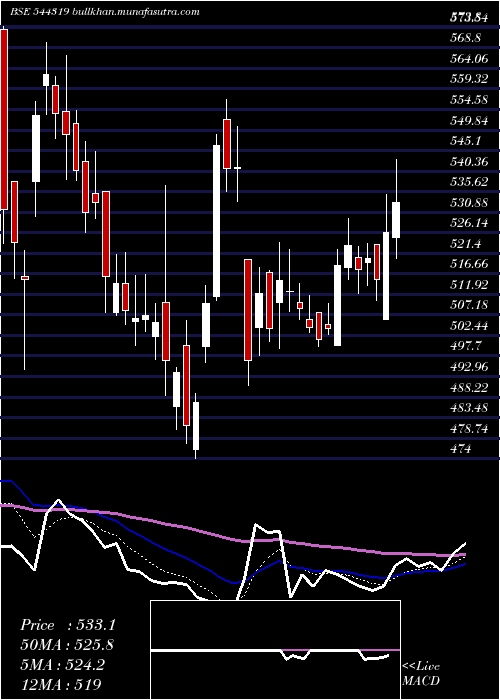Select the 564.06 price axis label
Screen dimensions: 500x700
[468, 59]
